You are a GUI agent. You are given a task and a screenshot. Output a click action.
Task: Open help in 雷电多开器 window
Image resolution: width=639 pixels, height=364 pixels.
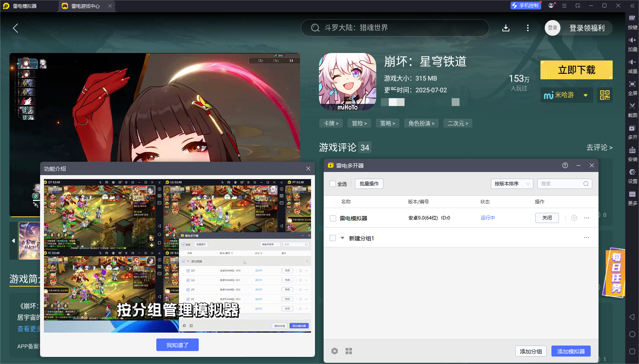(565, 165)
